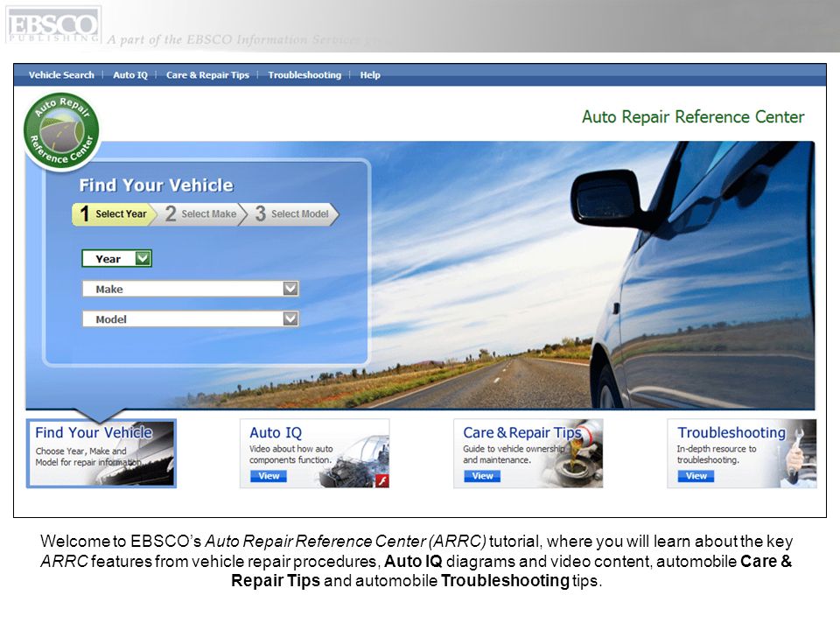
Task: Open the Auto IQ menu item
Action: point(130,75)
